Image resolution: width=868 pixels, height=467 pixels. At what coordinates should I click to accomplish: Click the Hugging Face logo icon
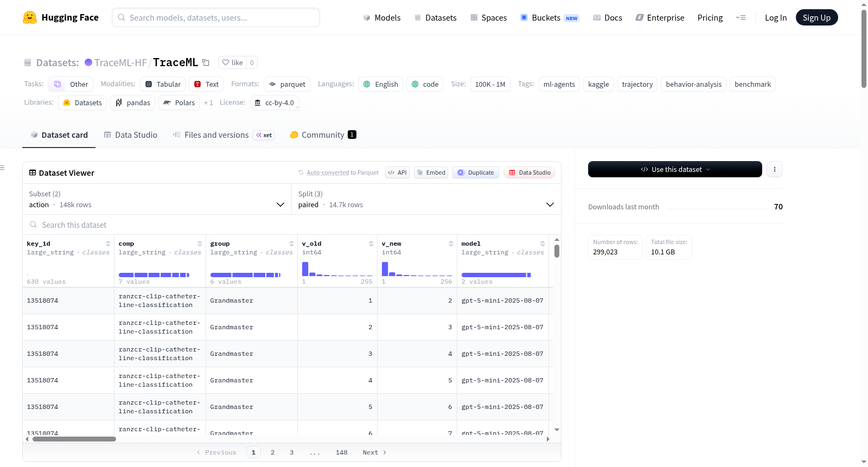click(30, 17)
